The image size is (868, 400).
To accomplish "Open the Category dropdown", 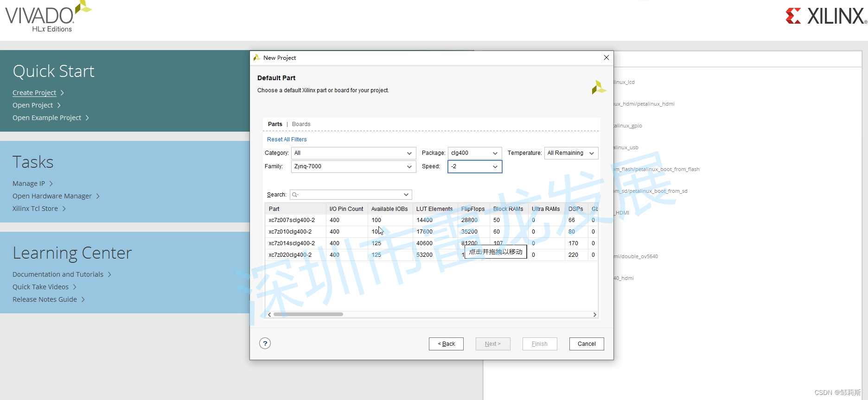I will pyautogui.click(x=353, y=153).
